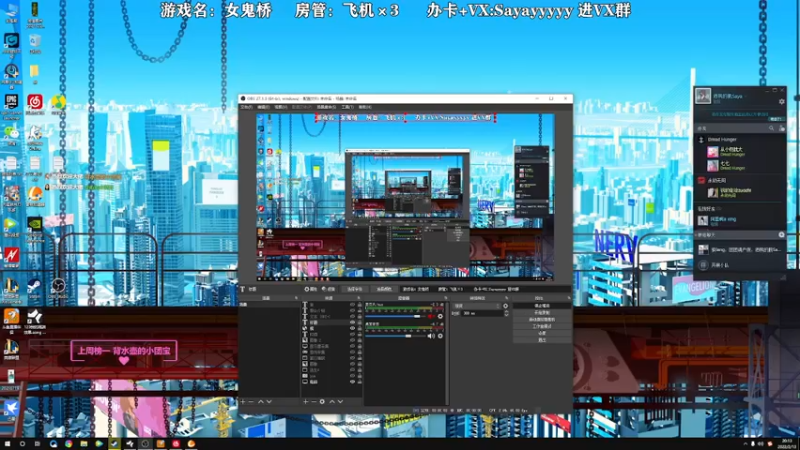Open the first menu in OBS menu bar
The height and width of the screenshot is (450, 800).
tap(246, 107)
